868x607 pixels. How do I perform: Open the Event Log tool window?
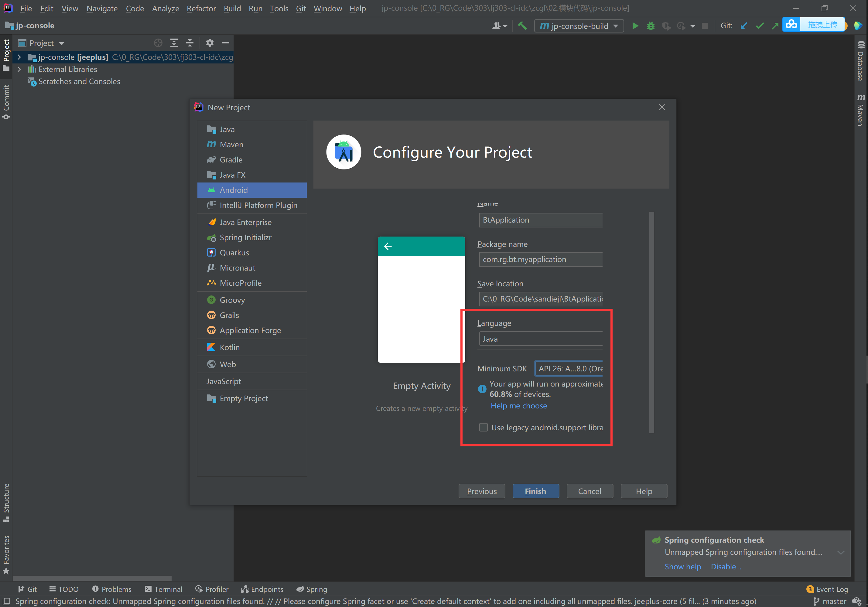[827, 589]
